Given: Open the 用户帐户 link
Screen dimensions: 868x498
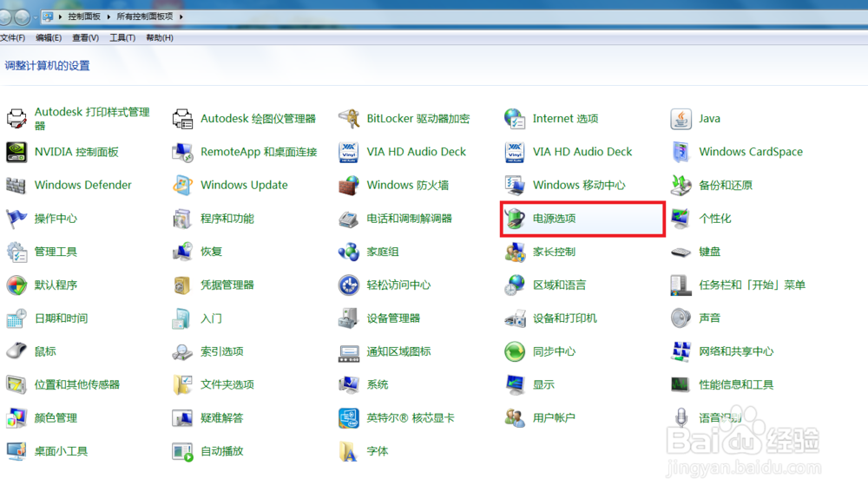Looking at the screenshot, I should [554, 418].
